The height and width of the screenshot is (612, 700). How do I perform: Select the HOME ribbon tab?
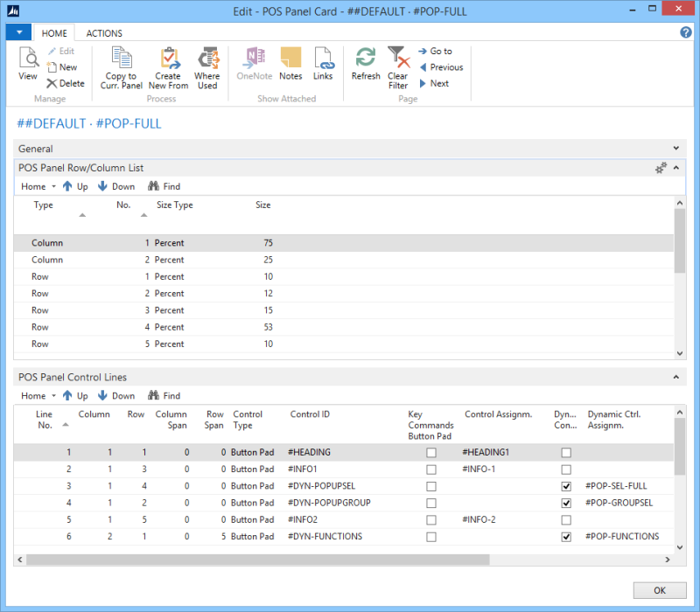pyautogui.click(x=54, y=33)
